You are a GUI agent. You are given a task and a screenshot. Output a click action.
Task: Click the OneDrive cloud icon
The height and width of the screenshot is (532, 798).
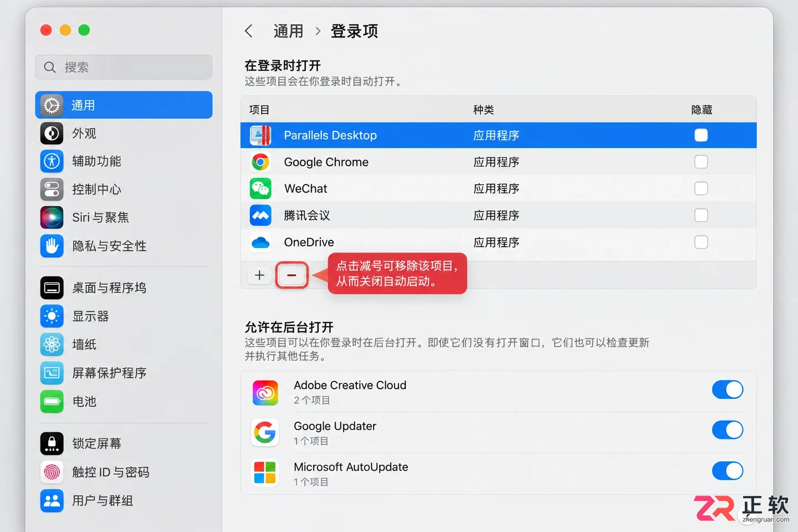tap(260, 242)
